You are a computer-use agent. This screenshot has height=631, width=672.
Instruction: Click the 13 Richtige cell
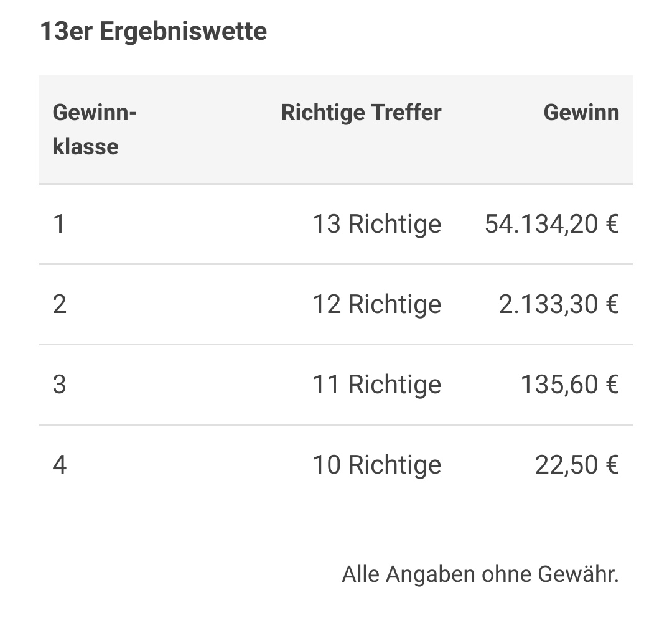click(x=376, y=224)
